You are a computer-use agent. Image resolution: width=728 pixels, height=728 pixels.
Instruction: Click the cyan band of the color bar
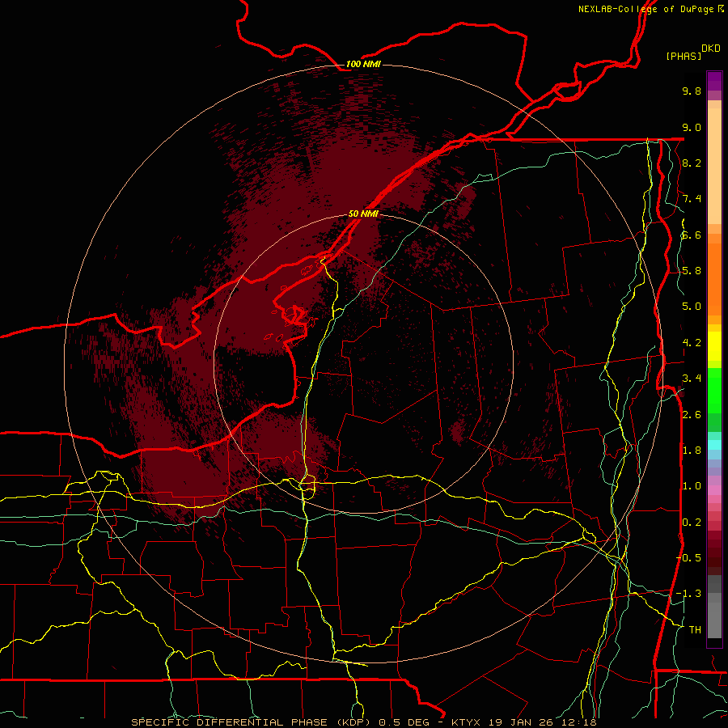tap(714, 445)
